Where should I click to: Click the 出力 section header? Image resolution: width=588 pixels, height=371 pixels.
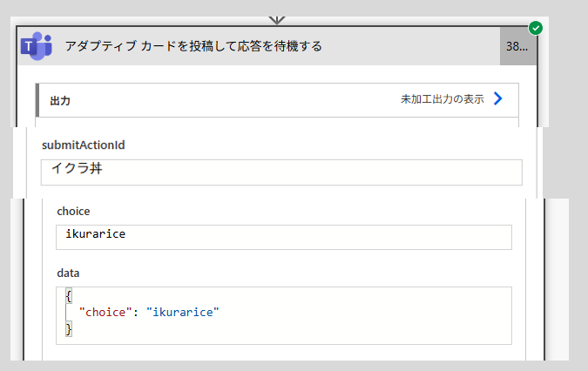(278, 100)
